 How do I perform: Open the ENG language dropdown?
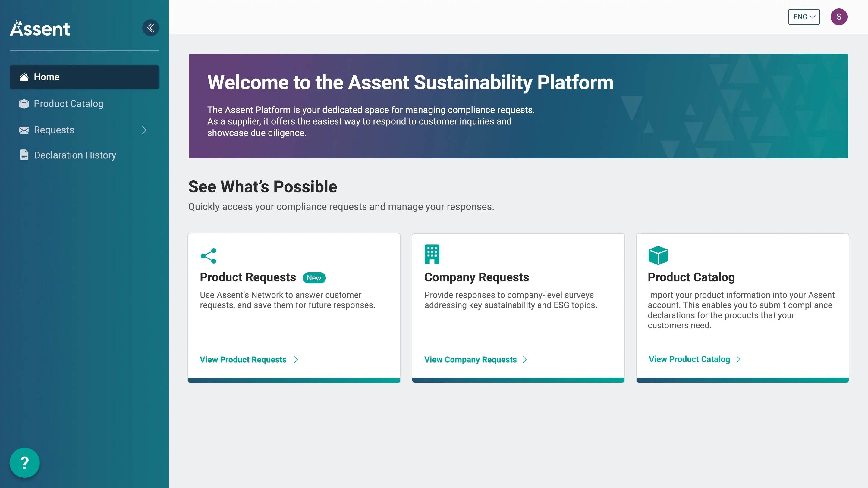tap(804, 17)
